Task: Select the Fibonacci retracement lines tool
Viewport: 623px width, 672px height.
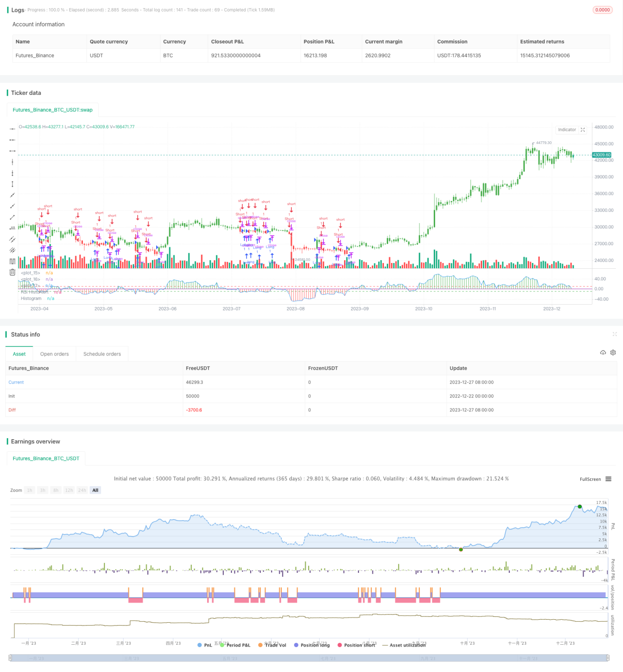Action: [12, 261]
